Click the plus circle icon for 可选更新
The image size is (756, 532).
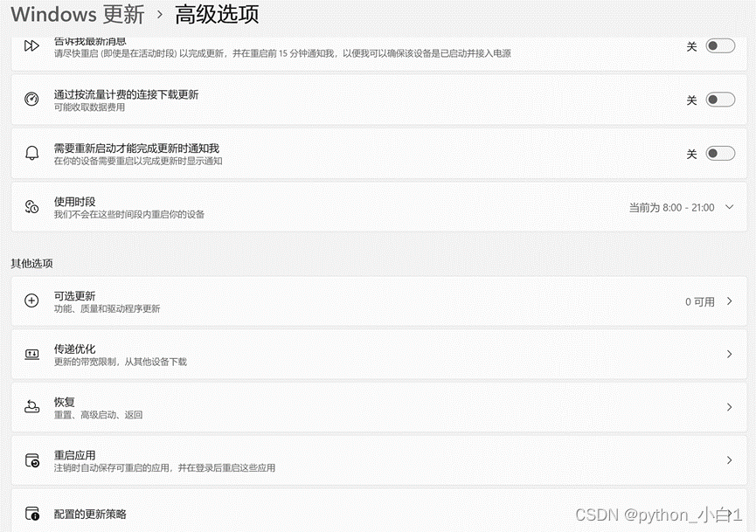pos(31,301)
